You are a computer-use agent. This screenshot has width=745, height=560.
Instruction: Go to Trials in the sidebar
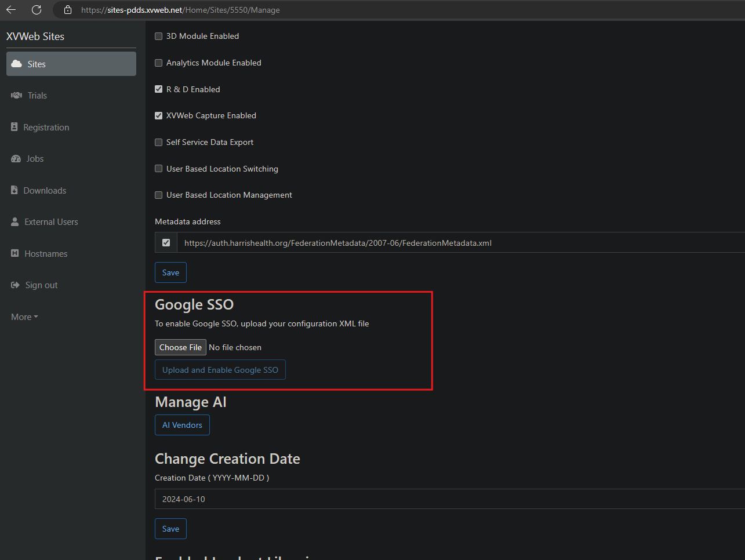tap(71, 96)
